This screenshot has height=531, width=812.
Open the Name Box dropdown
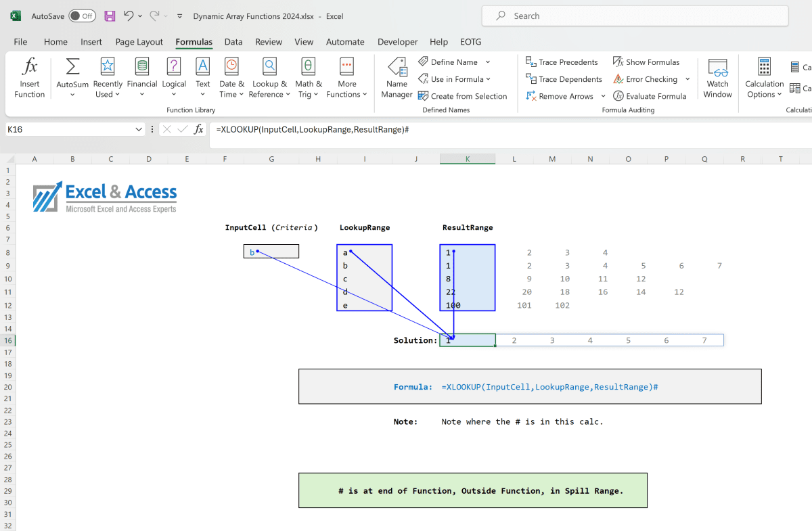pyautogui.click(x=138, y=129)
